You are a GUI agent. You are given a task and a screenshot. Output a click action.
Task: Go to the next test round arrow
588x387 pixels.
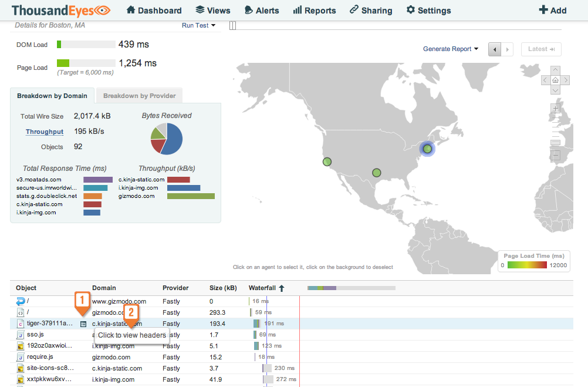pyautogui.click(x=507, y=49)
